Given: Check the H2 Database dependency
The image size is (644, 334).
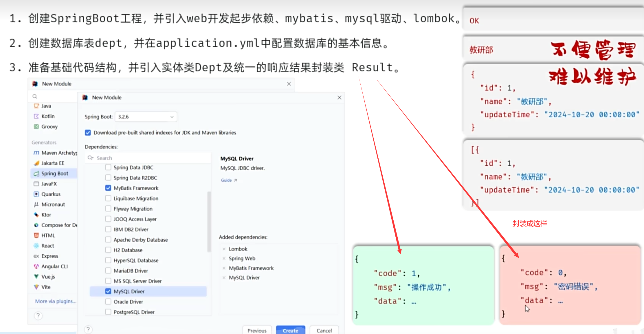Looking at the screenshot, I should tap(108, 250).
